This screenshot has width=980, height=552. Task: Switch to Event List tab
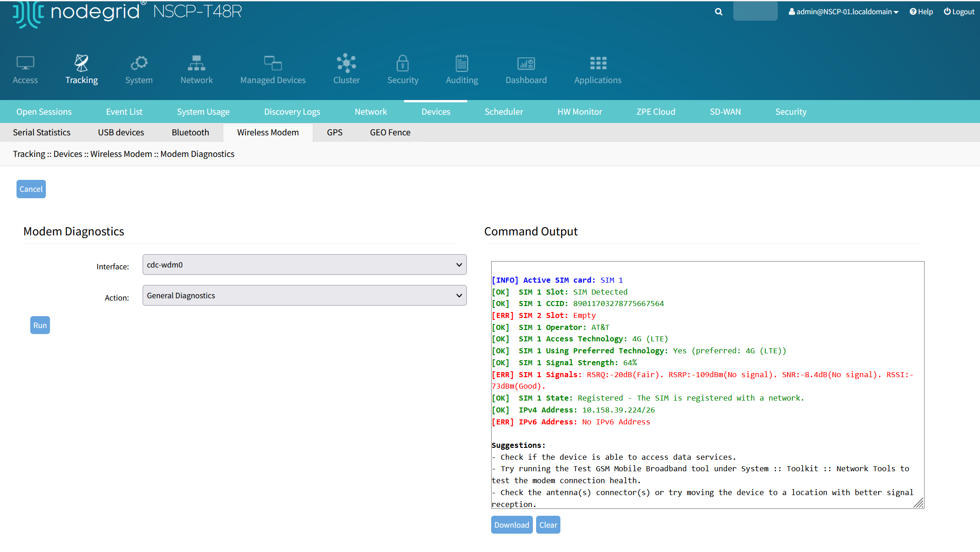pos(124,112)
